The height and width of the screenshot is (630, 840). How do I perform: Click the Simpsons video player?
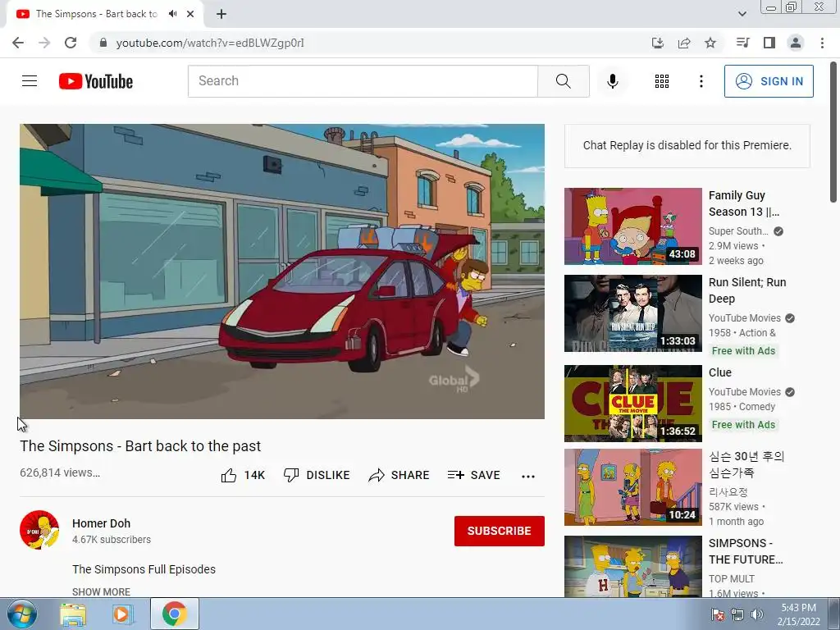coord(282,271)
